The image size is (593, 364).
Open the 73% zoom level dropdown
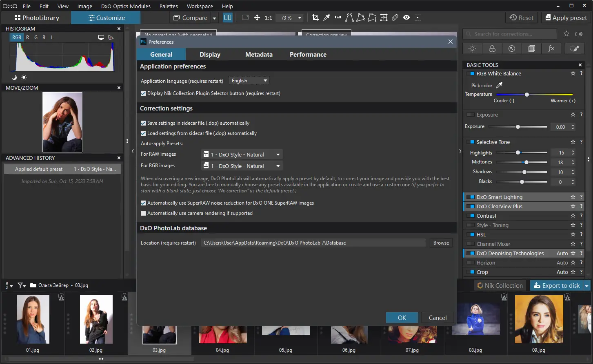tap(300, 18)
